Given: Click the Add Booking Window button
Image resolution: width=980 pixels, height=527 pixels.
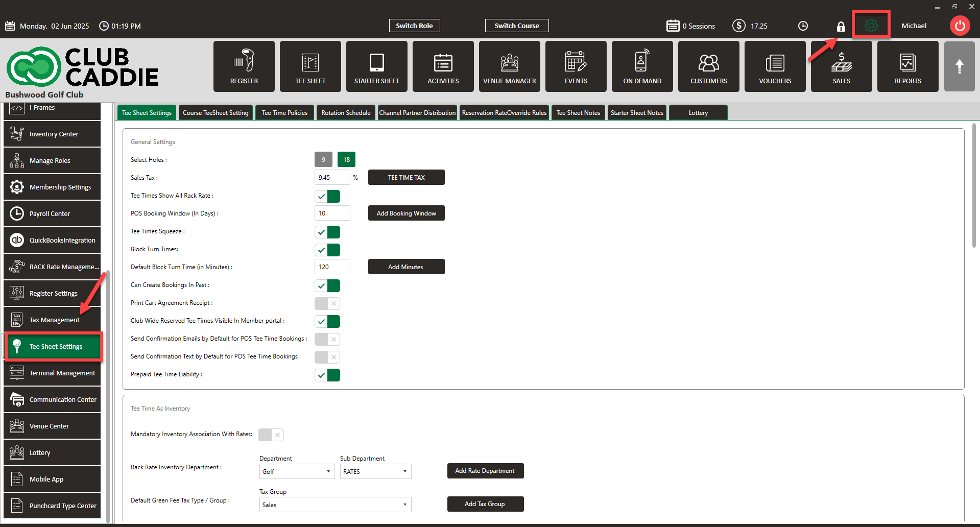Looking at the screenshot, I should 407,213.
